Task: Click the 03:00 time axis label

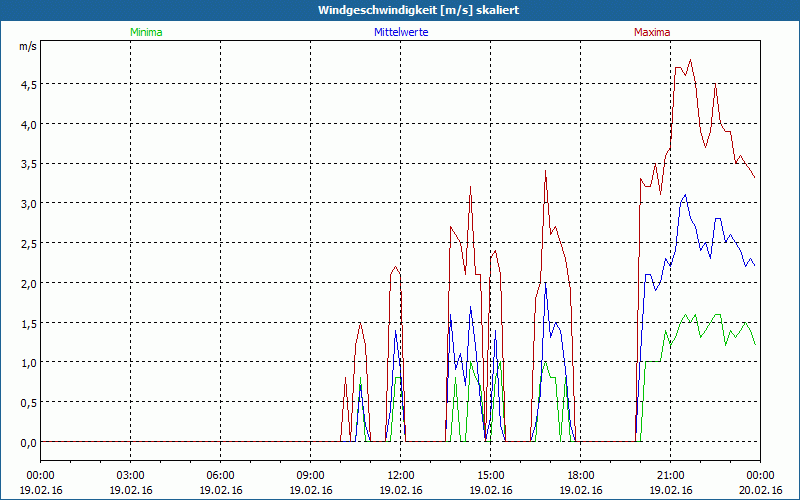Action: (131, 476)
